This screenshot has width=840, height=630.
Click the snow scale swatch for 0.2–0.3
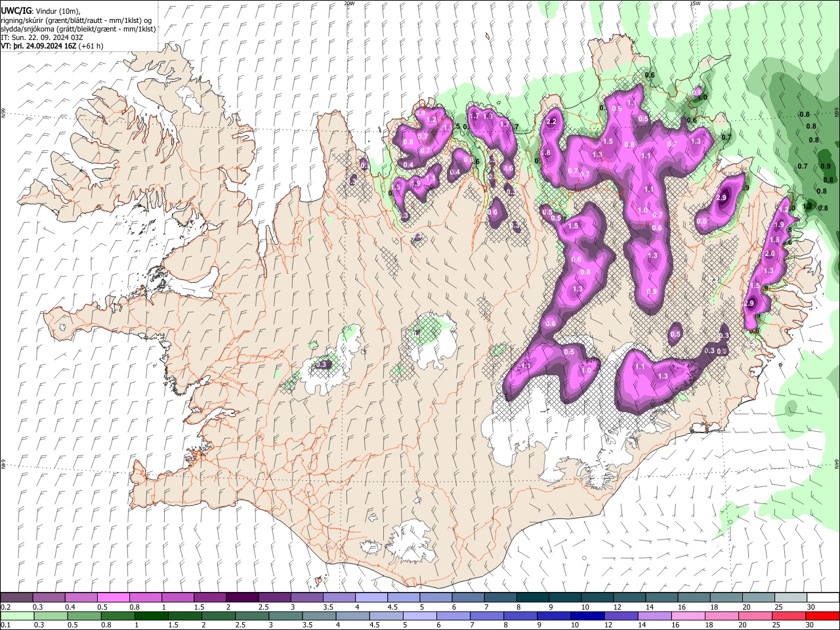(x=16, y=598)
